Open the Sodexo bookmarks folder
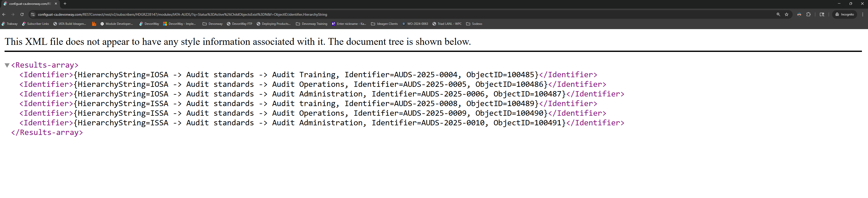868x198 pixels. pos(474,24)
